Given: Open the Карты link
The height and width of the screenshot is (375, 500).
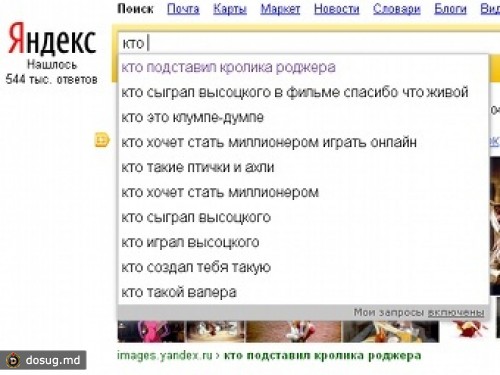Looking at the screenshot, I should pyautogui.click(x=230, y=9).
